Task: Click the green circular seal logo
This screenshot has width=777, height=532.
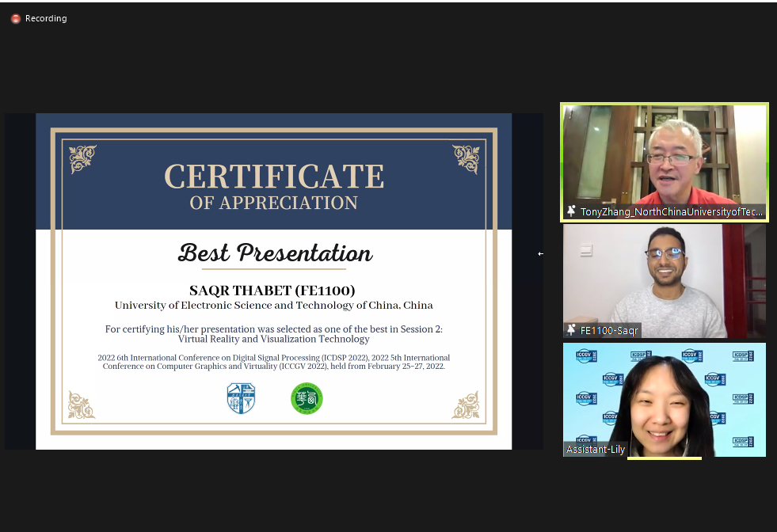Action: coord(307,398)
